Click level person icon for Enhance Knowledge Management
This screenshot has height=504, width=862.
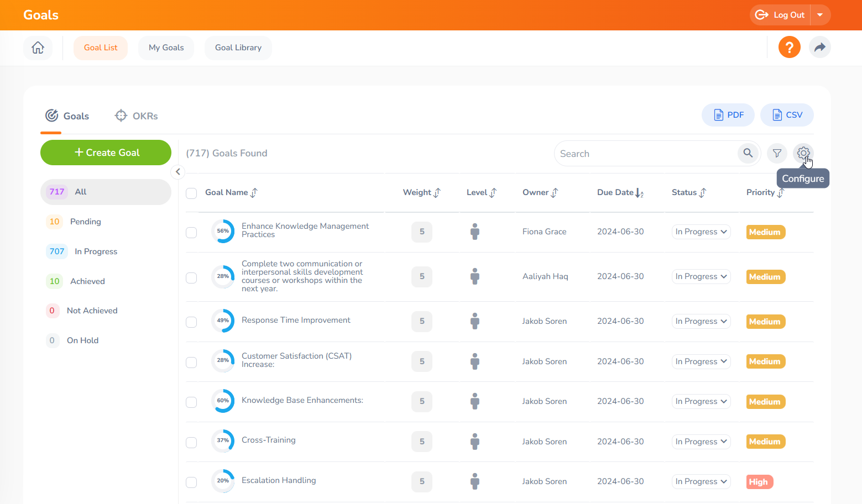pos(474,232)
